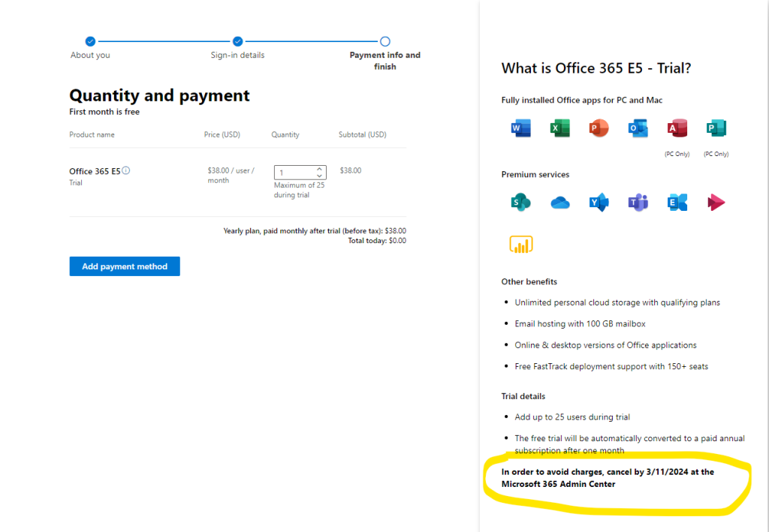
Task: Click the Subtotal (USD) column header
Action: [363, 135]
